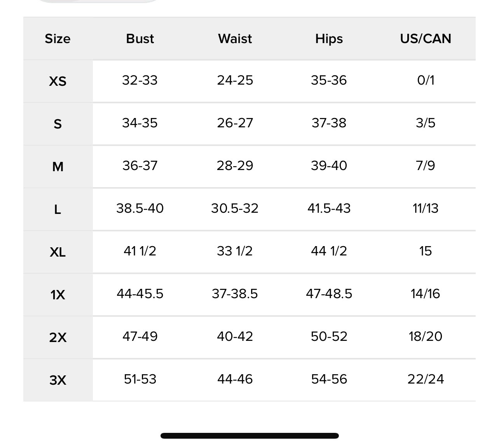Tap the Waist column header
The image size is (499, 448).
pyautogui.click(x=235, y=39)
